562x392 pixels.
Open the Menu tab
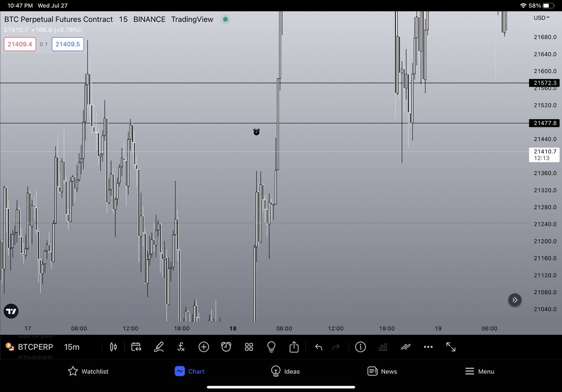tap(480, 371)
